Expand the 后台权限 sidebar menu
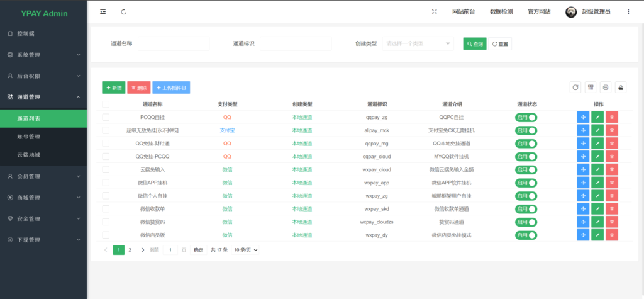Viewport: 644px width, 299px height. (x=43, y=76)
